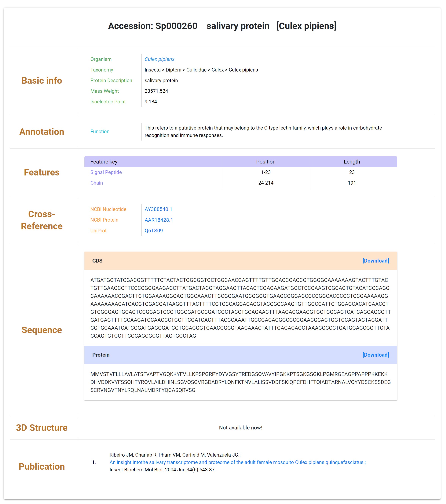Open UniProt Q6TS09 link
Screen dimensions: 446x504
154,230
